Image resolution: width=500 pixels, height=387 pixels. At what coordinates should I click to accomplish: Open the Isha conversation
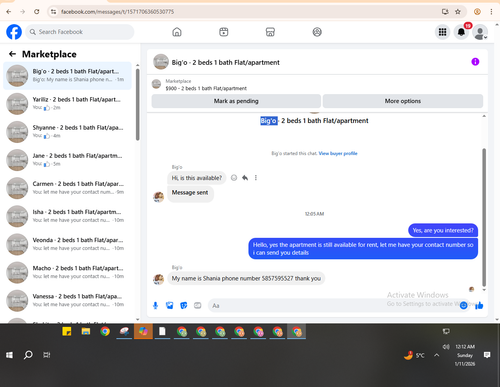point(67,216)
